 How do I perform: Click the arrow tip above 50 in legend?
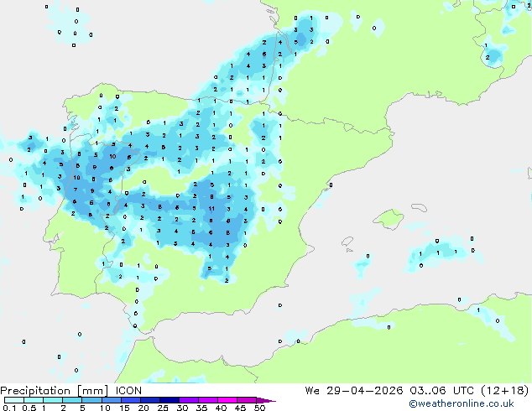click(266, 400)
